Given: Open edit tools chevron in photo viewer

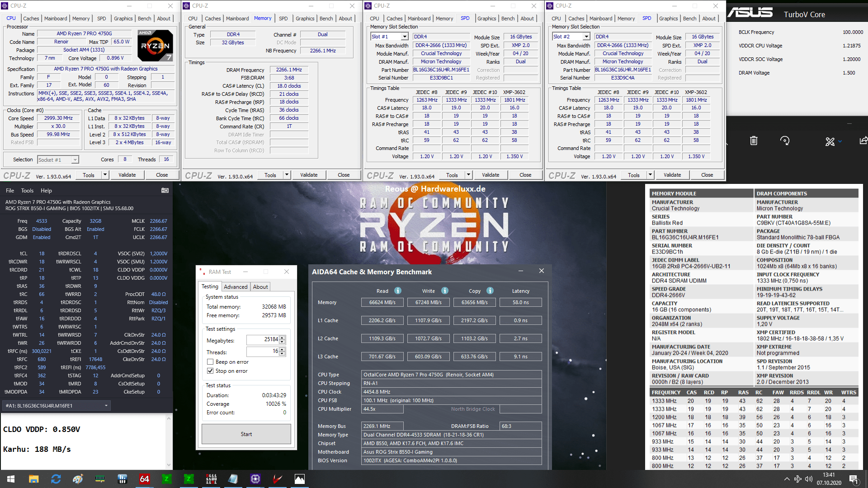Looking at the screenshot, I should click(x=840, y=141).
